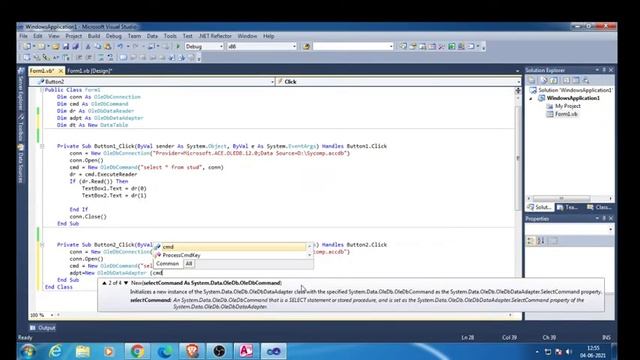
Task: Switch IntelliSense to the All tab
Action: 189,264
